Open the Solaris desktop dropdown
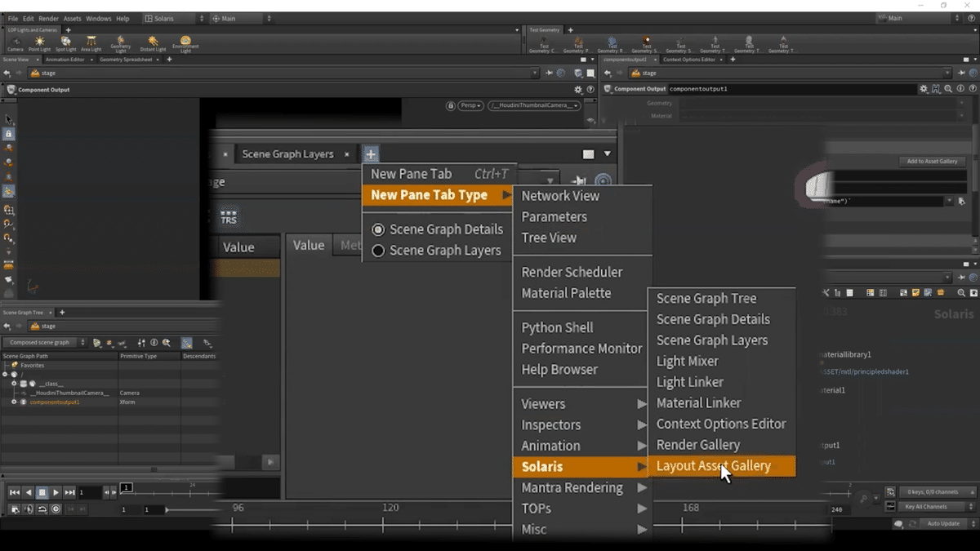This screenshot has height=551, width=980. (x=175, y=18)
